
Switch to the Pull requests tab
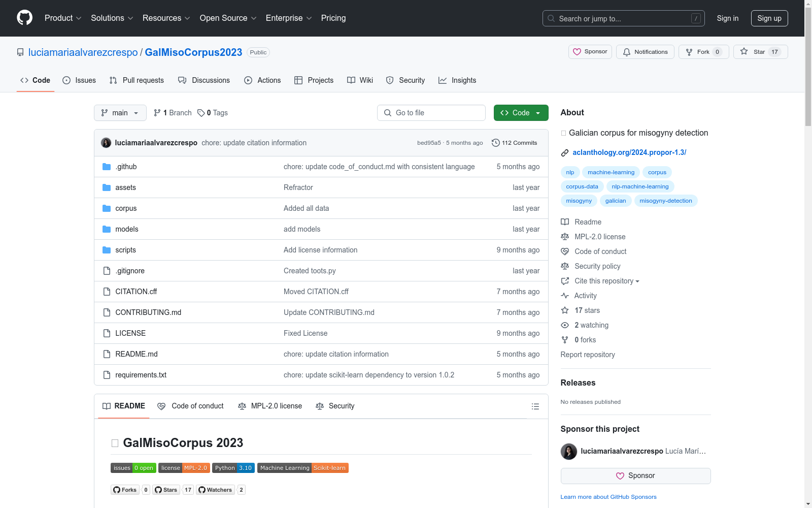point(137,80)
